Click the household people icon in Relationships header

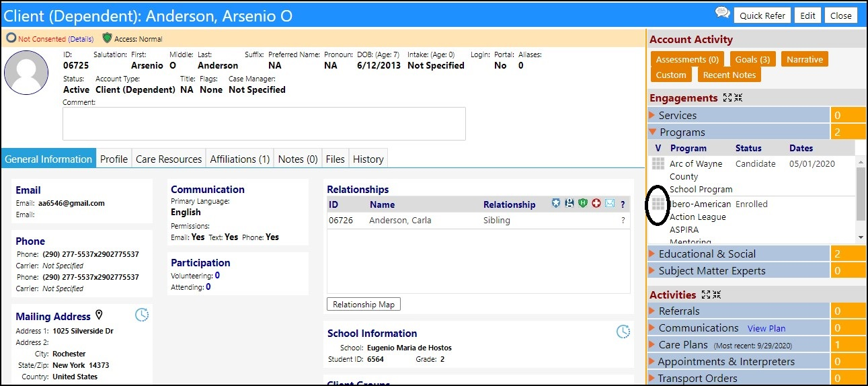coord(570,204)
